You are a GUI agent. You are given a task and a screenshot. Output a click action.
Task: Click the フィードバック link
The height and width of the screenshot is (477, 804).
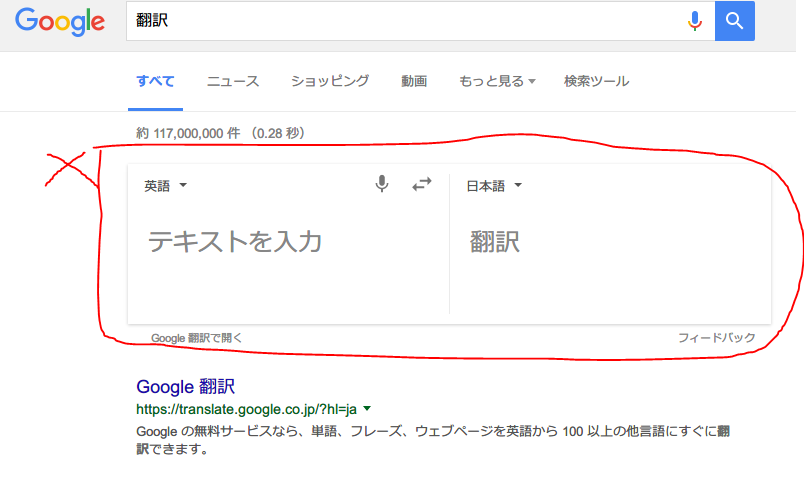click(716, 337)
